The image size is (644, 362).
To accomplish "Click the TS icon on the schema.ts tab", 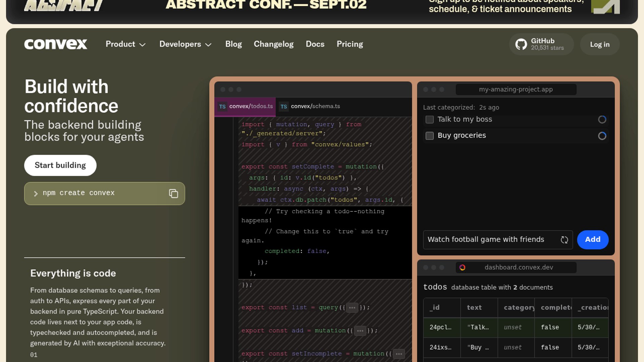I will [x=284, y=107].
